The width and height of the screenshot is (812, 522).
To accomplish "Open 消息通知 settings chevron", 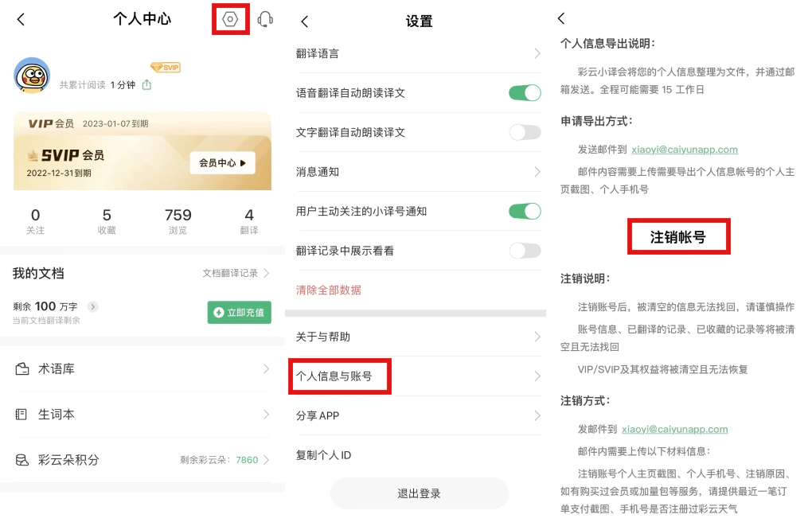I will click(537, 172).
